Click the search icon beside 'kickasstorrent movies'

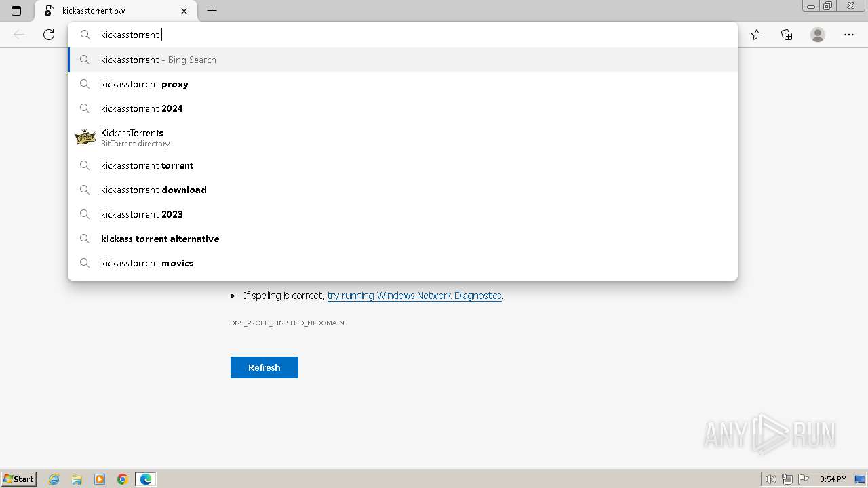pos(85,263)
